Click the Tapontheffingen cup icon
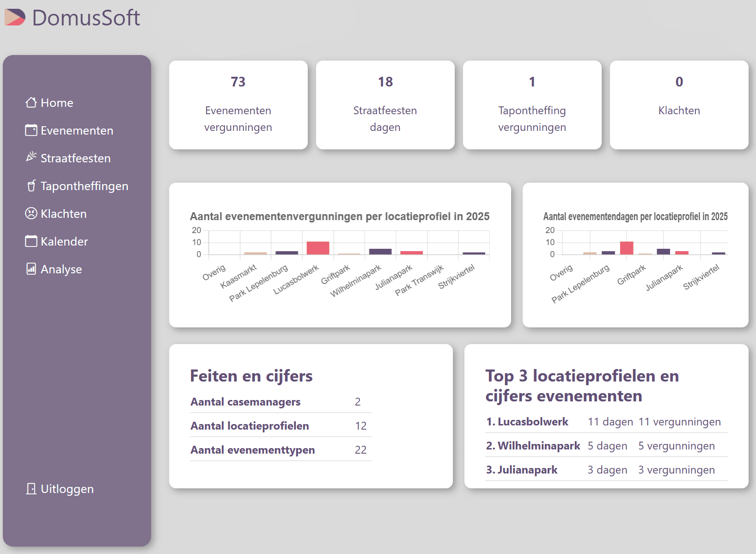This screenshot has height=554, width=756. pos(31,185)
